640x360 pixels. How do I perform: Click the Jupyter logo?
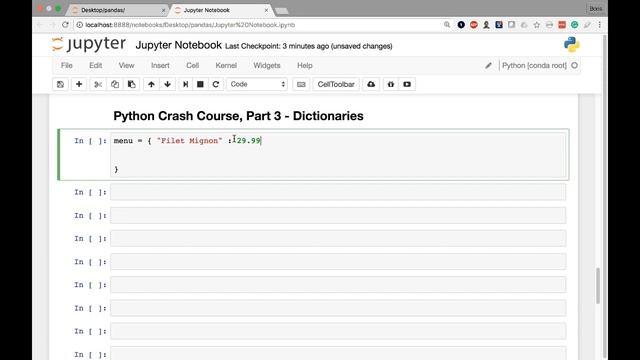(89, 44)
